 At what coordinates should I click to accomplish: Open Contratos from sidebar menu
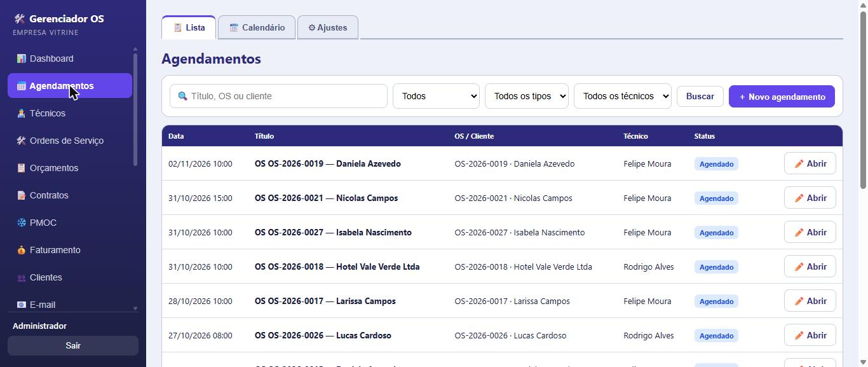click(70, 195)
